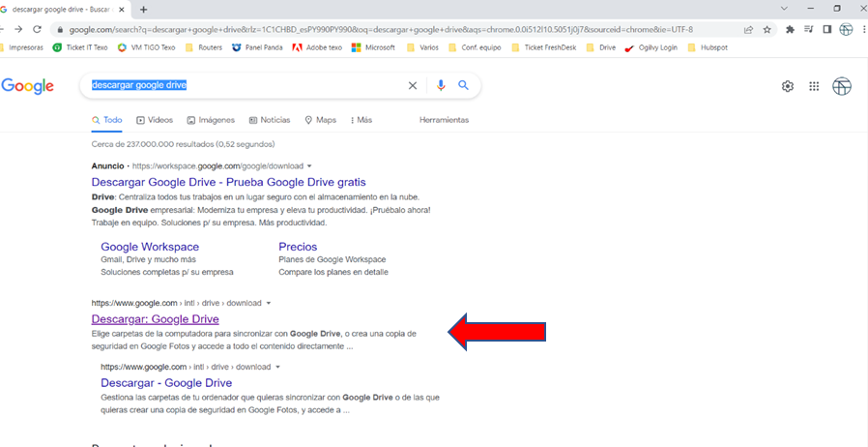Open Chrome three-dot menu
The width and height of the screenshot is (868, 447).
pyautogui.click(x=863, y=30)
